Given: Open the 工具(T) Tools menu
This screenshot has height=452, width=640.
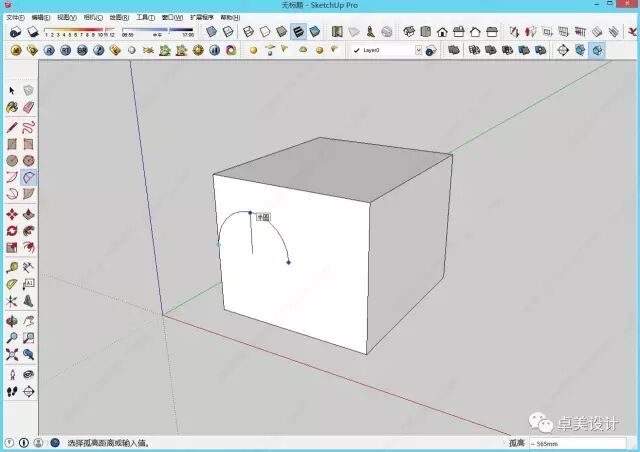Looking at the screenshot, I should point(145,18).
